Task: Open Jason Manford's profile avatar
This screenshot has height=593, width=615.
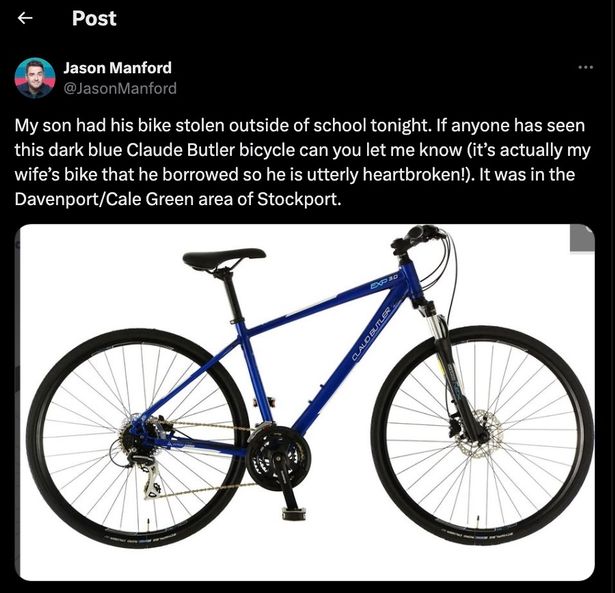Action: pos(35,78)
